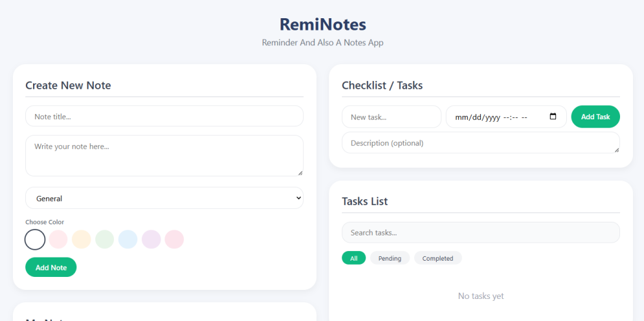Click the Add Note button
Viewport: 644px width, 321px height.
[x=51, y=267]
